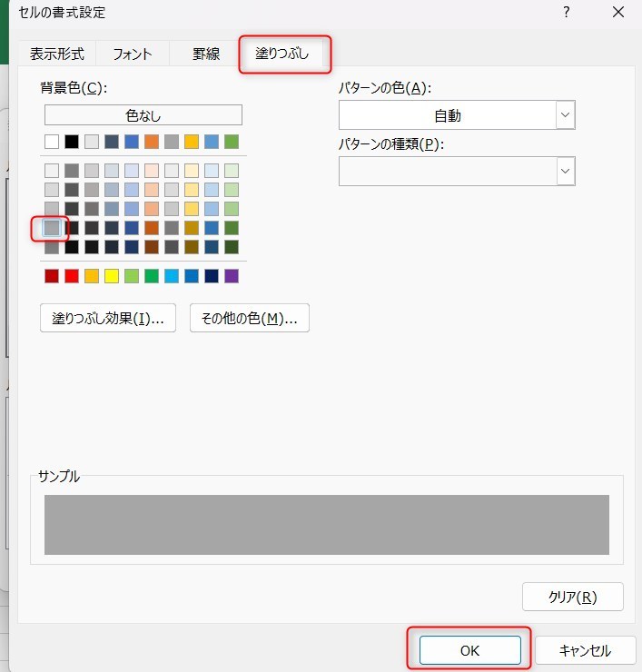Click the gray サンプル preview area

(x=327, y=525)
